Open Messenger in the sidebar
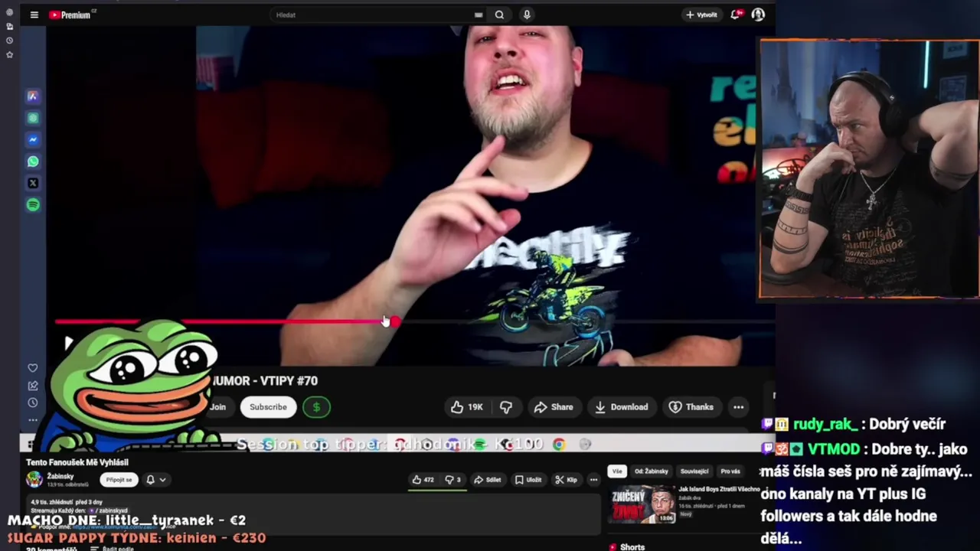This screenshot has height=551, width=980. pos(33,140)
